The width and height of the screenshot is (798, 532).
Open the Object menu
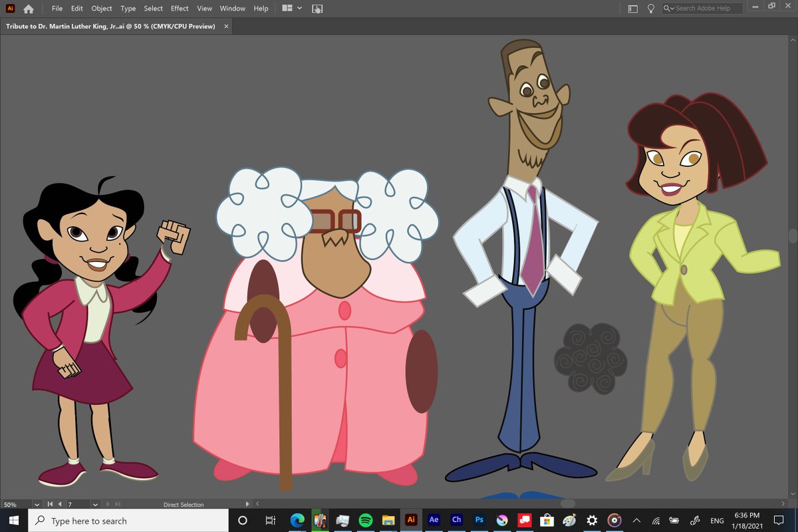pyautogui.click(x=102, y=9)
